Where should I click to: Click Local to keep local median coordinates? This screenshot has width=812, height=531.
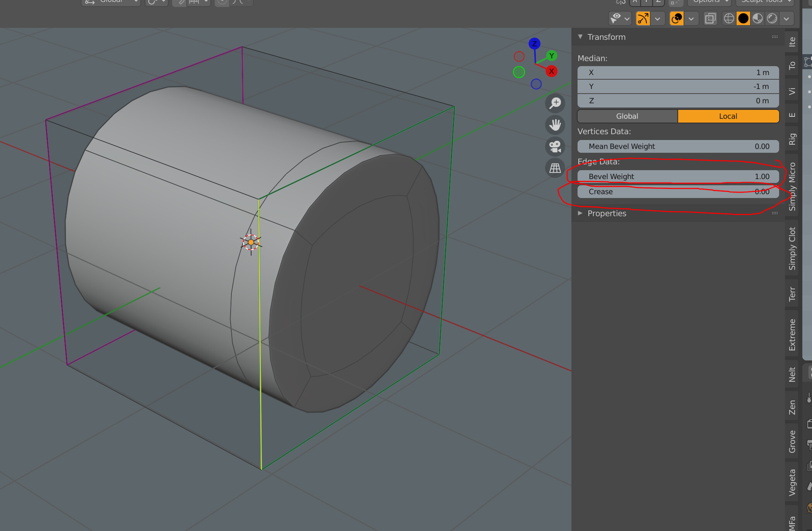point(728,116)
